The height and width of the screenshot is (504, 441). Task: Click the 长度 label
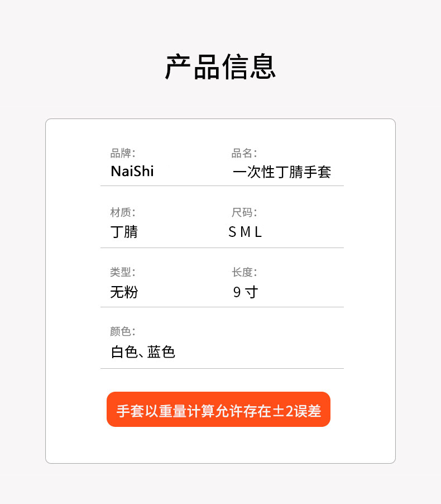pyautogui.click(x=244, y=272)
